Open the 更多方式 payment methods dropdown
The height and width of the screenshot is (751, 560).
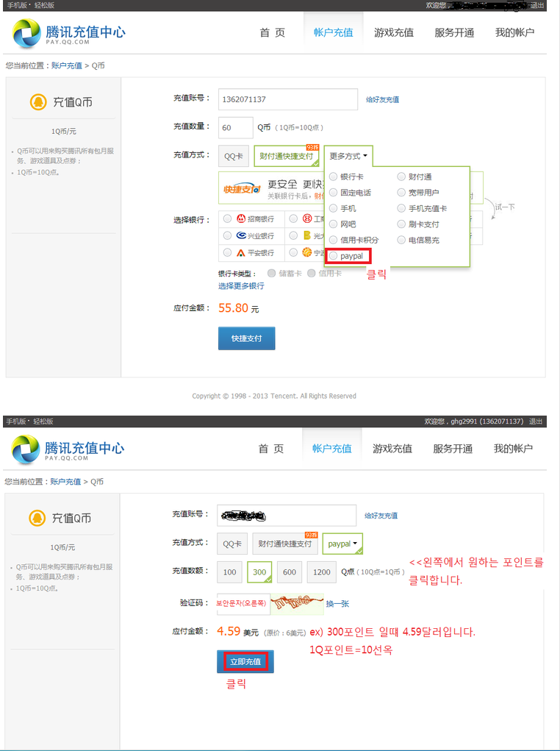[348, 156]
